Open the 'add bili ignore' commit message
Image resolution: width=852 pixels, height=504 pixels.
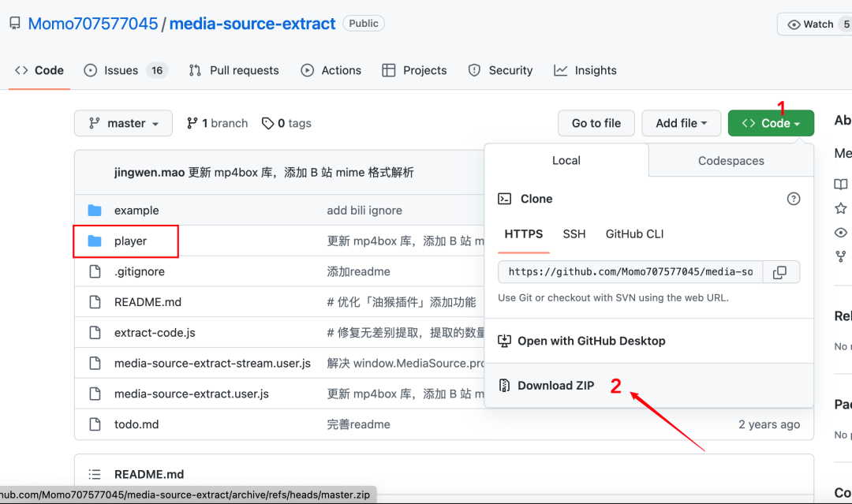tap(364, 210)
